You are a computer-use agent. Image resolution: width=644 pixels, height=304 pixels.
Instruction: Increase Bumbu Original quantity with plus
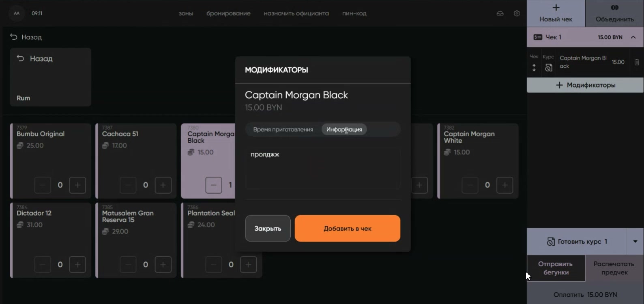click(77, 185)
